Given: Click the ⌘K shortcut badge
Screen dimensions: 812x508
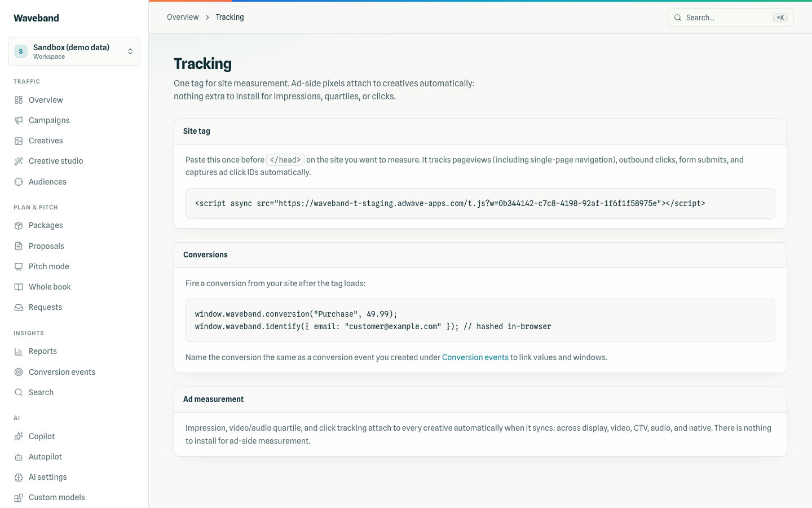Looking at the screenshot, I should 780,17.
